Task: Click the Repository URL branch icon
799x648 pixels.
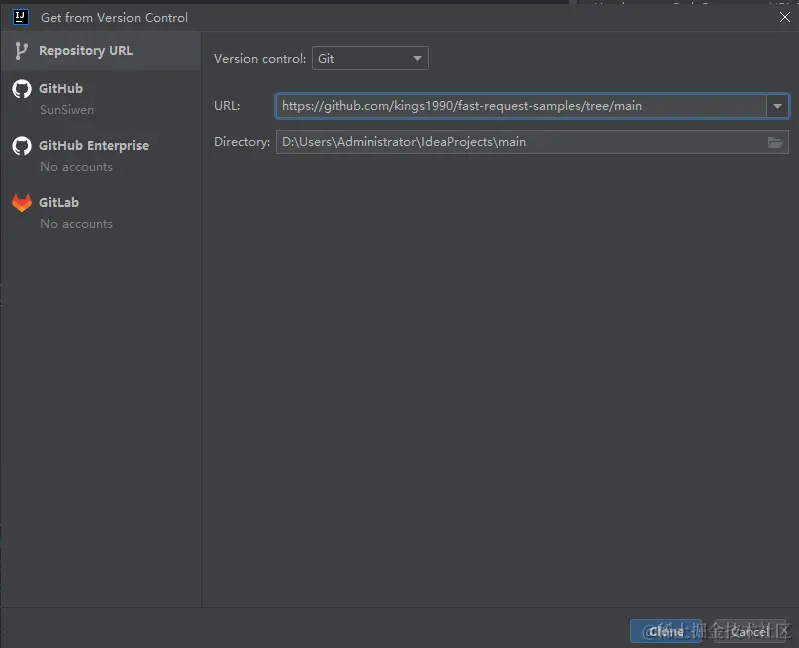Action: point(21,51)
